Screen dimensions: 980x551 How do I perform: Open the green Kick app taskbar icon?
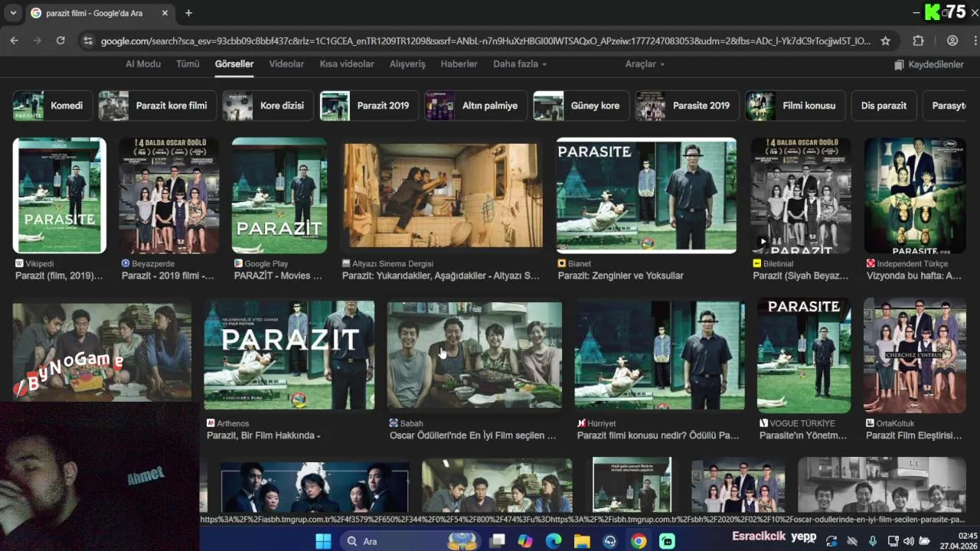pyautogui.click(x=667, y=541)
